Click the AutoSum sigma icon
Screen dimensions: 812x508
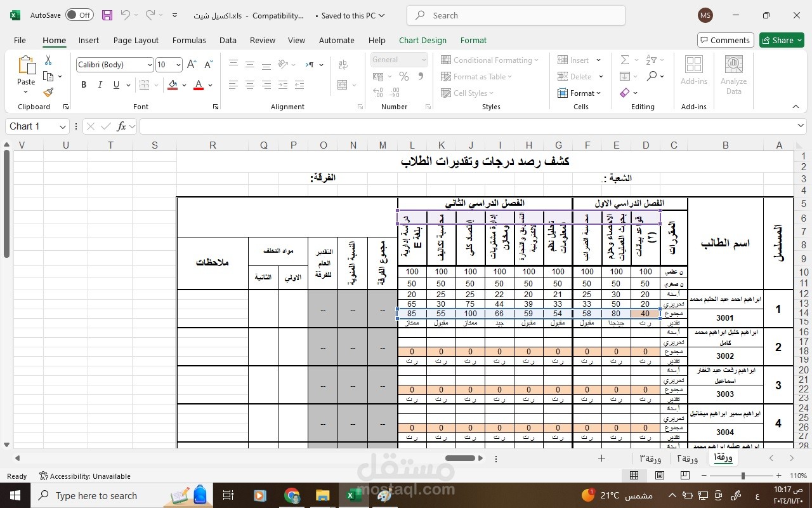(x=625, y=60)
